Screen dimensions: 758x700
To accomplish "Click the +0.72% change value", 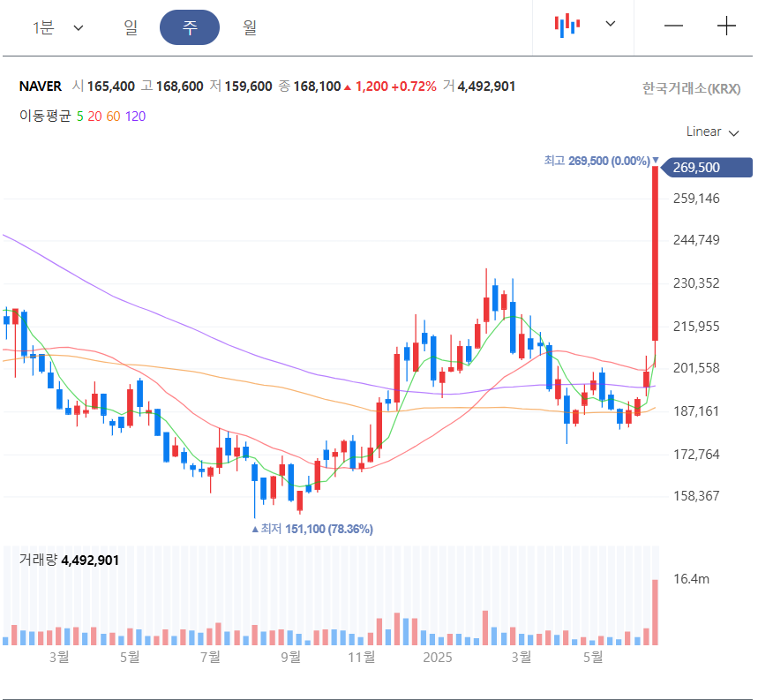I will [414, 87].
